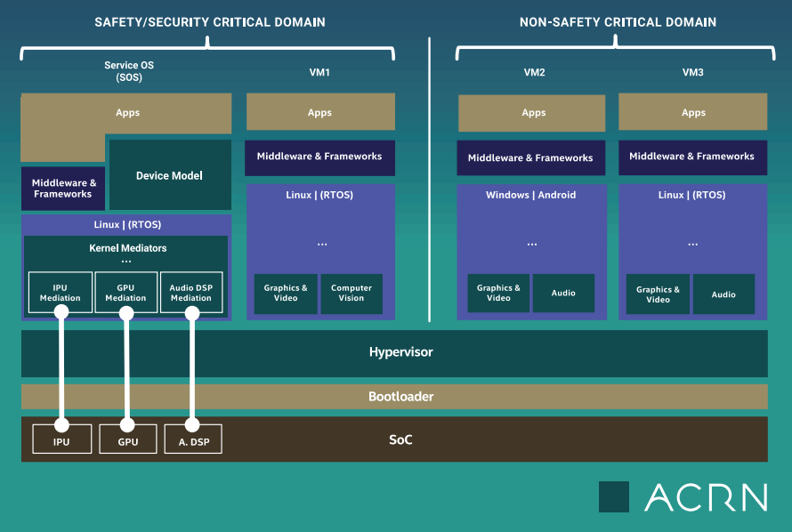Click the Hypervisor bar
The height and width of the screenshot is (532, 792).
coord(394,353)
